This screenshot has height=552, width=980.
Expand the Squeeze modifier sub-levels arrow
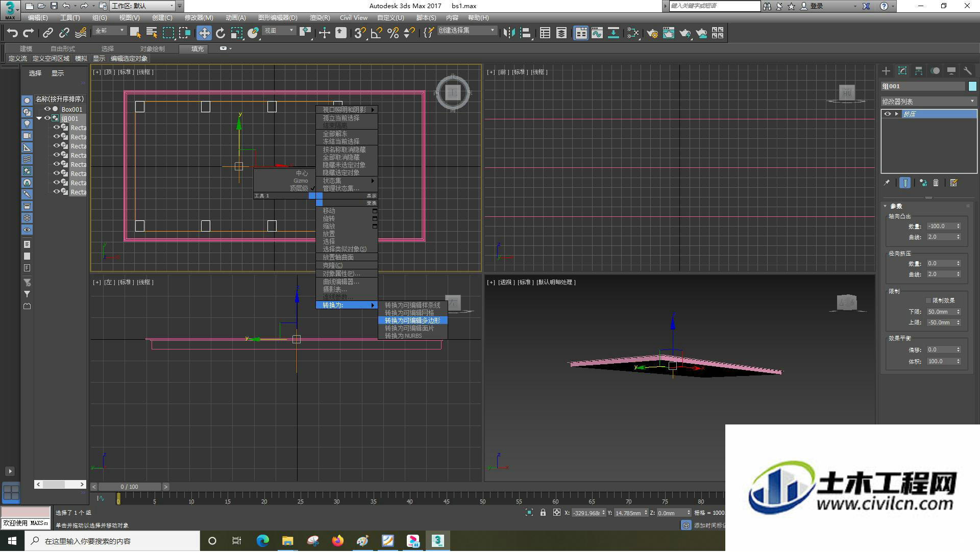[x=897, y=114]
